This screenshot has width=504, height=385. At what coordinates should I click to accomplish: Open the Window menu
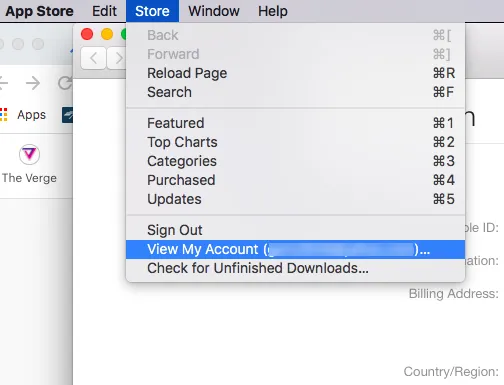click(214, 11)
